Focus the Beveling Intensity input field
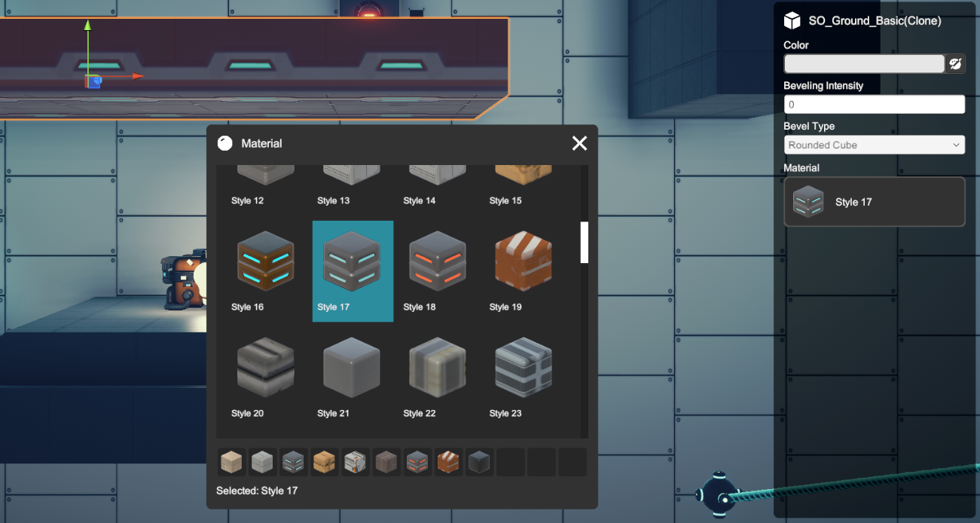The image size is (980, 523). [874, 104]
